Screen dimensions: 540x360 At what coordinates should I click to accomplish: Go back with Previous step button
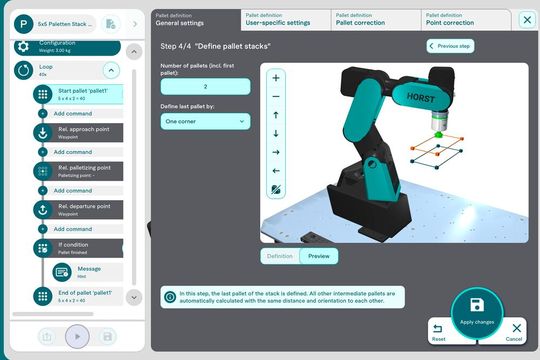coord(450,46)
